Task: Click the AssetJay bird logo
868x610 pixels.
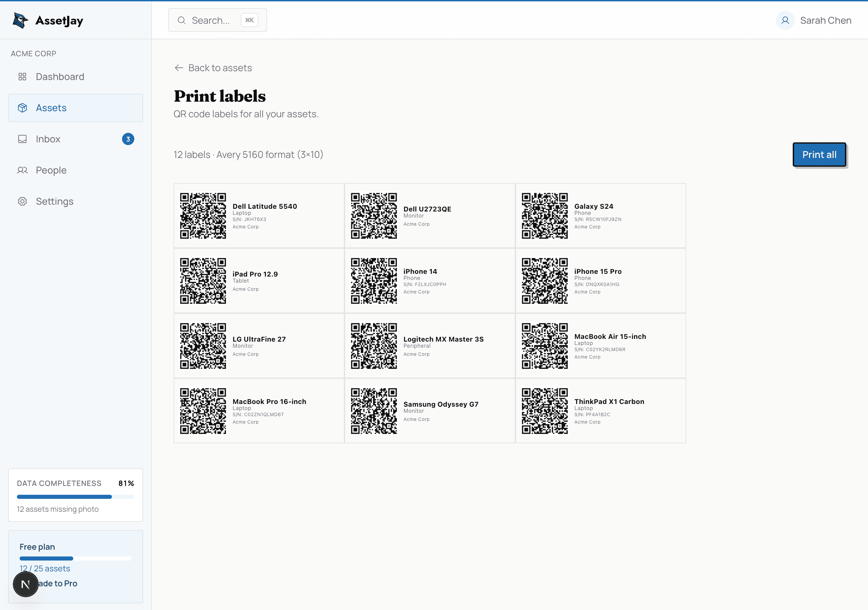Action: 20,20
